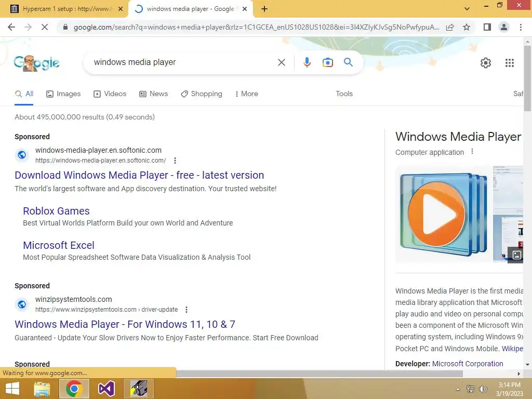Open the HyperCam taskbar icon
The width and height of the screenshot is (532, 399).
(139, 389)
